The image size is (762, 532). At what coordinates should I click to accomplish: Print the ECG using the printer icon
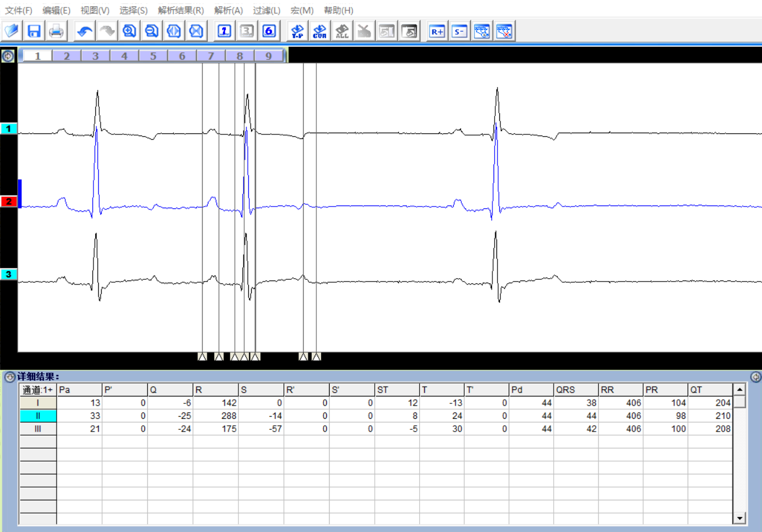[x=56, y=31]
